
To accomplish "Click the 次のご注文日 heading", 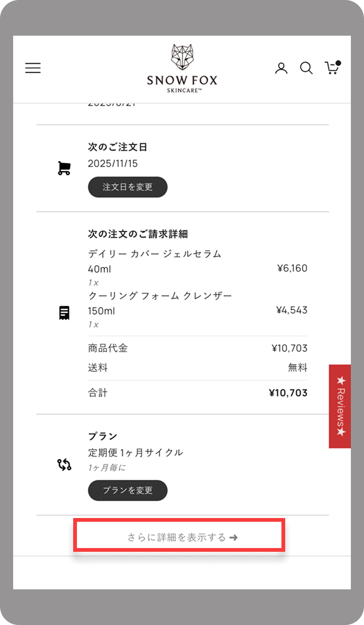I will pos(117,147).
